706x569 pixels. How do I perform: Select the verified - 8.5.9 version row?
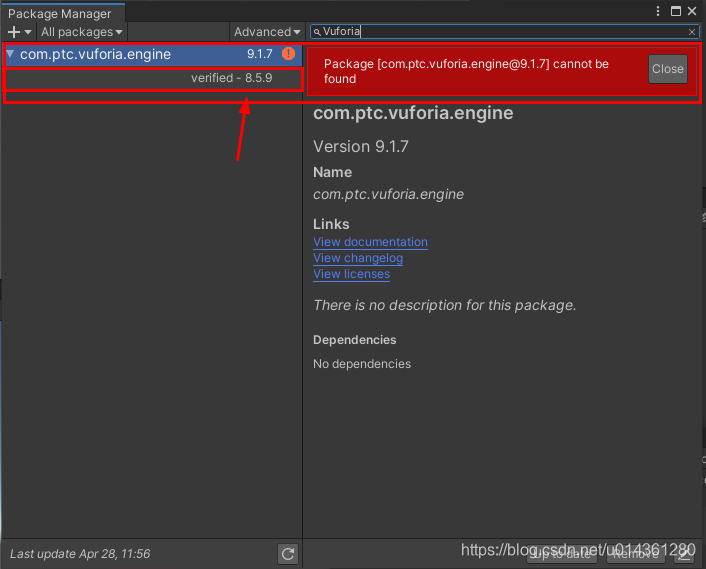pos(153,78)
